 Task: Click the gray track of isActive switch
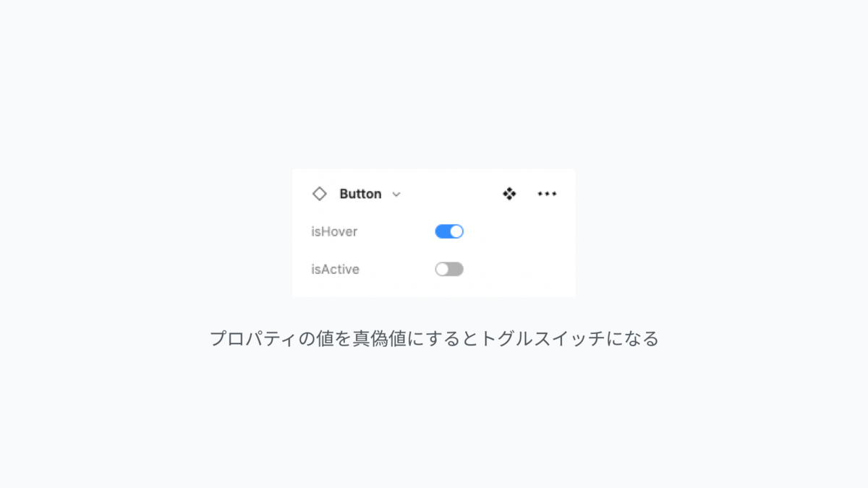(456, 269)
